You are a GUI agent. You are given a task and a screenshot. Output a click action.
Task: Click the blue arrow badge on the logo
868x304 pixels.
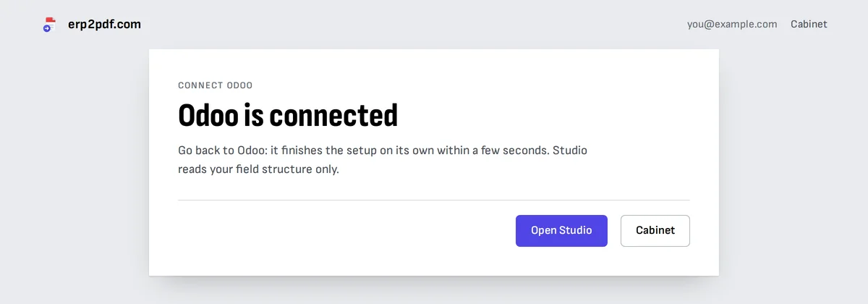tap(46, 28)
